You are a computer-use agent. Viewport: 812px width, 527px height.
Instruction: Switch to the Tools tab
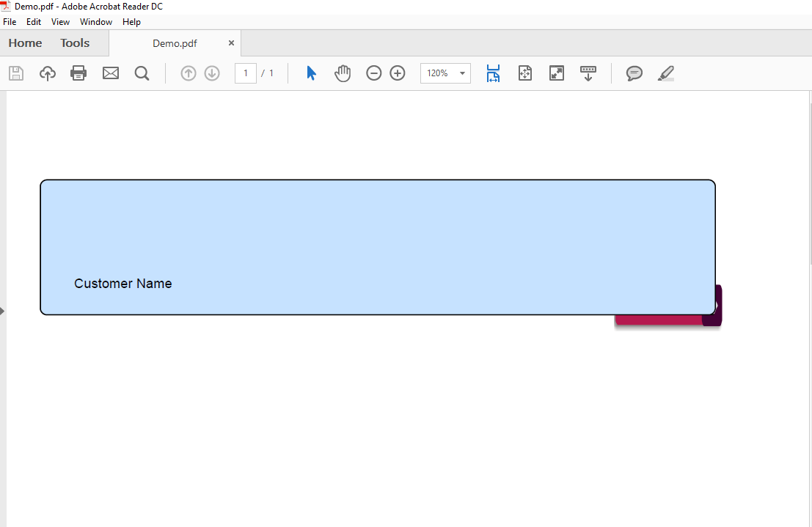pos(75,43)
